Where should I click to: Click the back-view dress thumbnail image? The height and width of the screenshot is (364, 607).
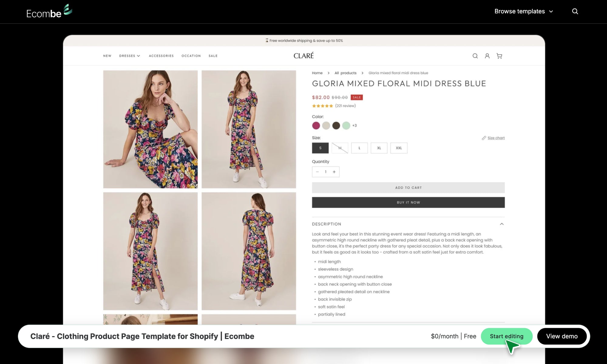[249, 251]
